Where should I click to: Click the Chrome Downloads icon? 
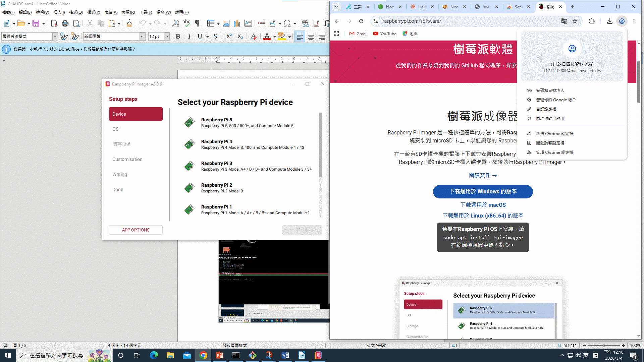609,21
